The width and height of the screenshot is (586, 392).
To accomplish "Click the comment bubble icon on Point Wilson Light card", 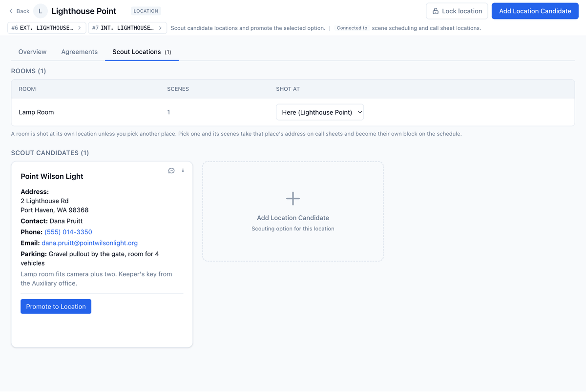I will (171, 171).
